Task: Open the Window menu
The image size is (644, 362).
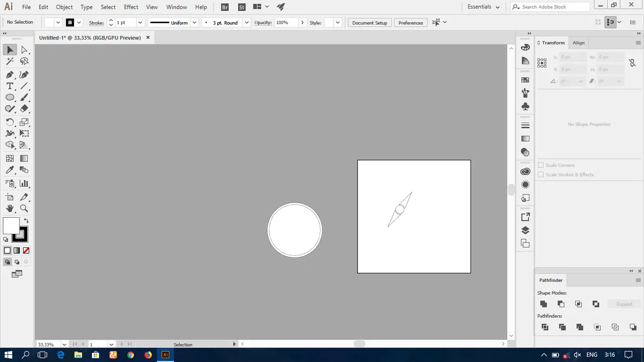Action: [177, 7]
